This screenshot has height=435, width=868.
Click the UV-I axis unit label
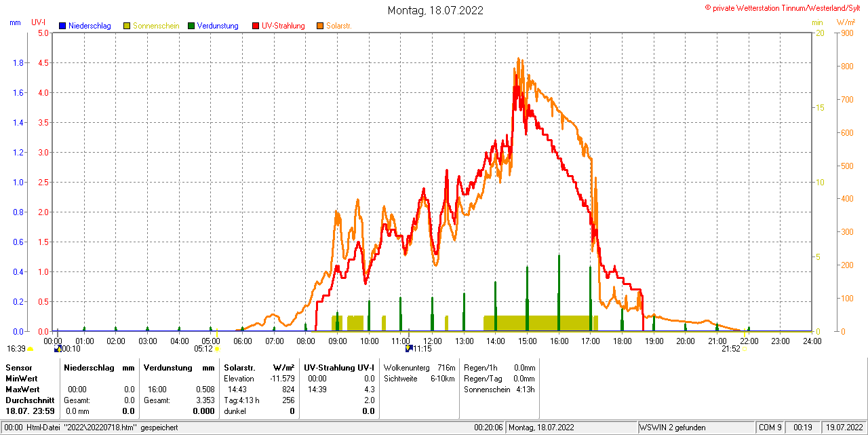pos(39,22)
